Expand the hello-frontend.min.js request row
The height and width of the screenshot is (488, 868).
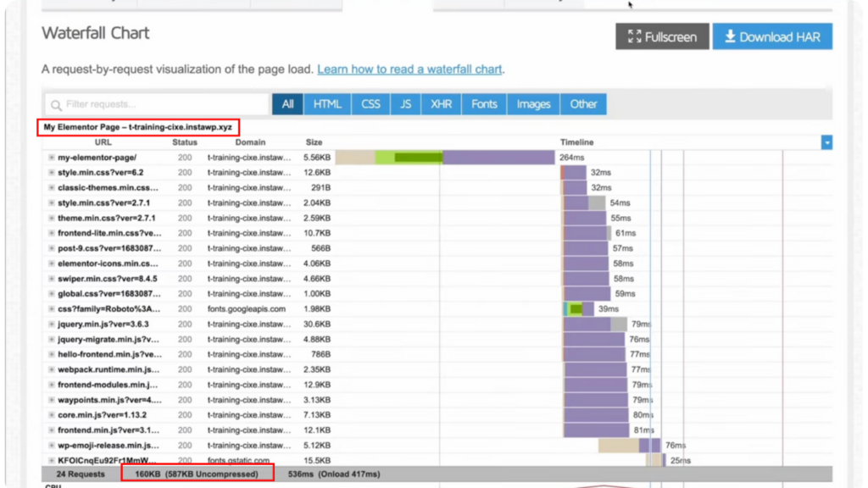click(x=52, y=355)
